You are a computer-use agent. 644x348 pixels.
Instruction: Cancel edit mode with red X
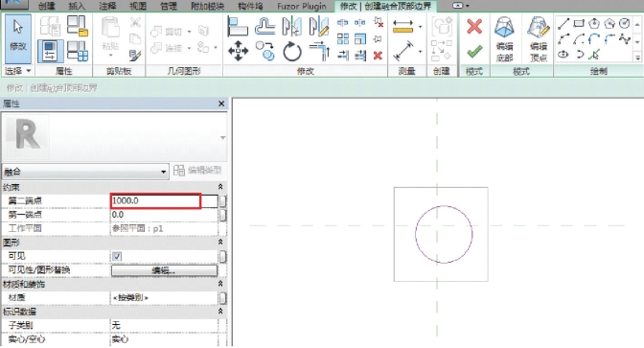point(474,27)
